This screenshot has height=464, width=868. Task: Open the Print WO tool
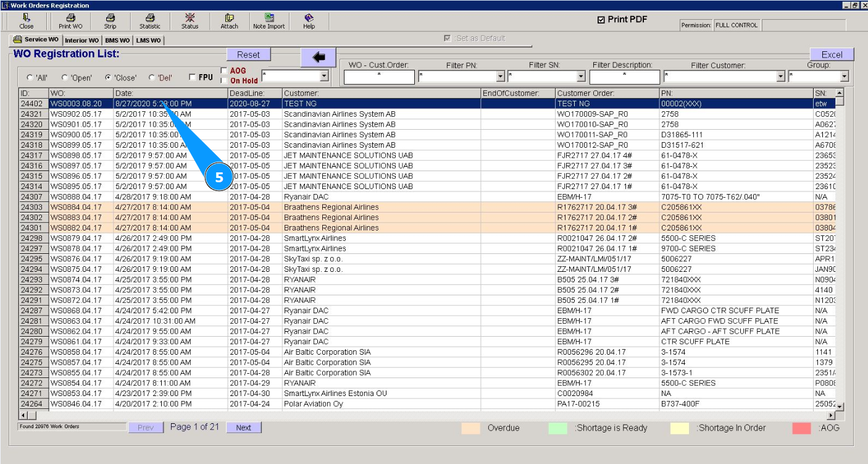click(x=70, y=22)
